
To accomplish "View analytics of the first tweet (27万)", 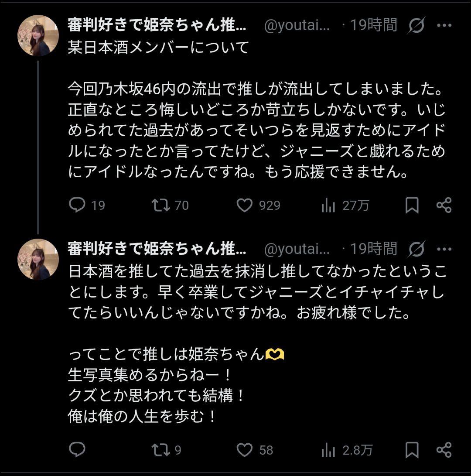I will point(328,205).
